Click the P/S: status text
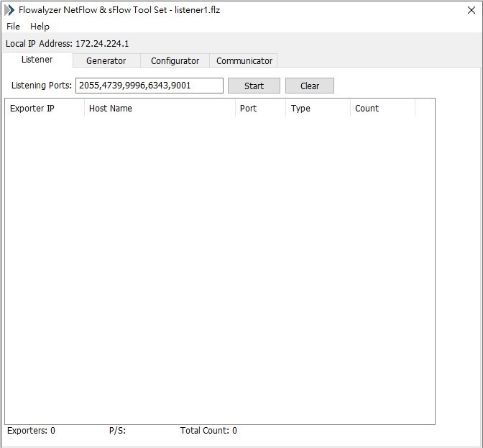Screen dimensions: 483x448 (x=117, y=431)
